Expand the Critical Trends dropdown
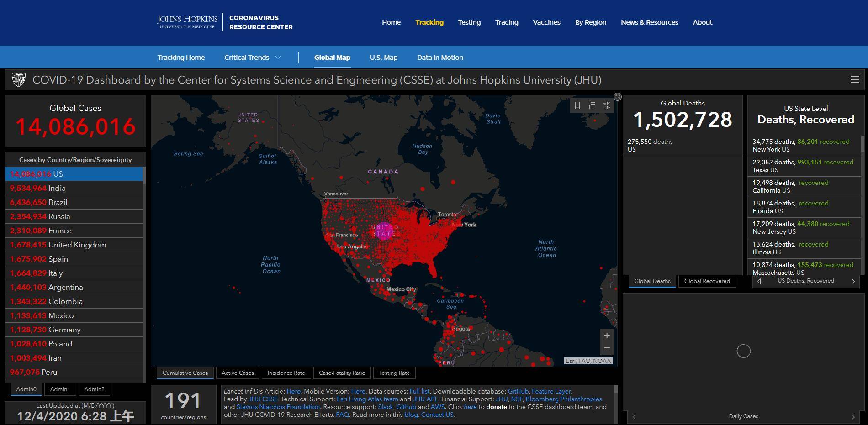The height and width of the screenshot is (425, 868). (x=253, y=58)
